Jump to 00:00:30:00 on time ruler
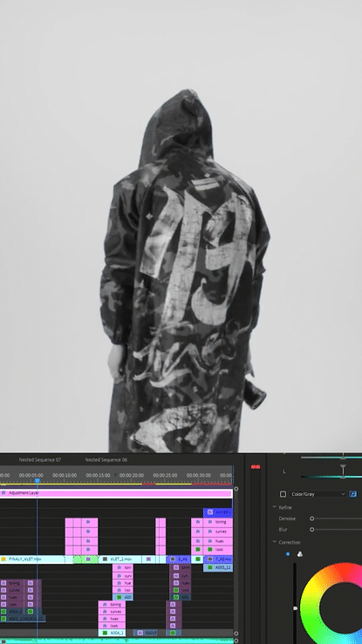Viewport: 362px width, 644px height. point(199,475)
